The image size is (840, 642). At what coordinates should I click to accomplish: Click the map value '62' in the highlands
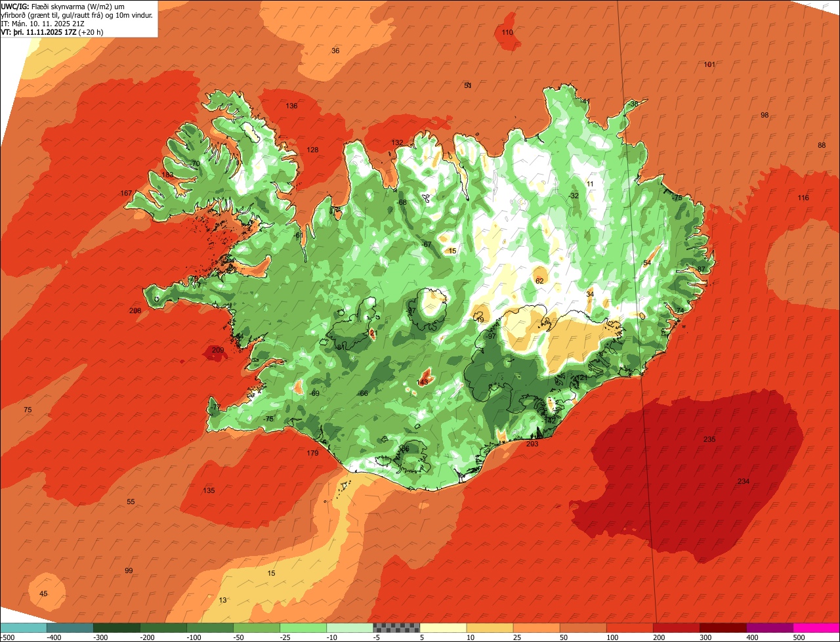(x=539, y=281)
